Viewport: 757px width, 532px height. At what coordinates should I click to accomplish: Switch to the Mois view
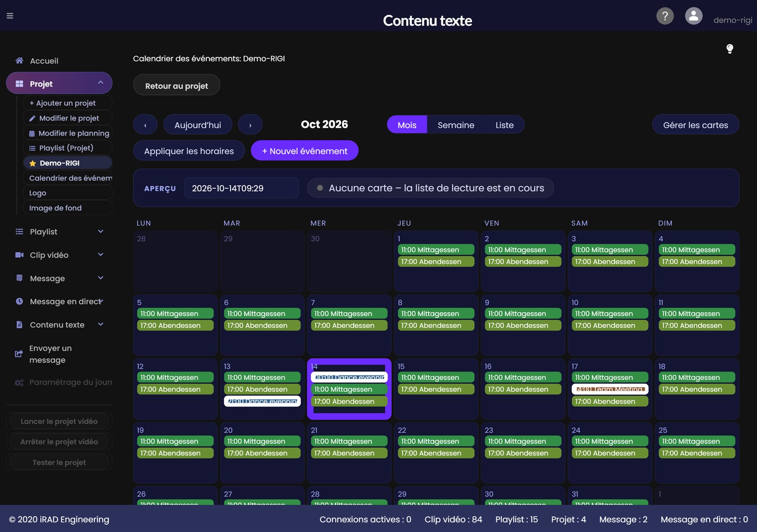coord(407,125)
